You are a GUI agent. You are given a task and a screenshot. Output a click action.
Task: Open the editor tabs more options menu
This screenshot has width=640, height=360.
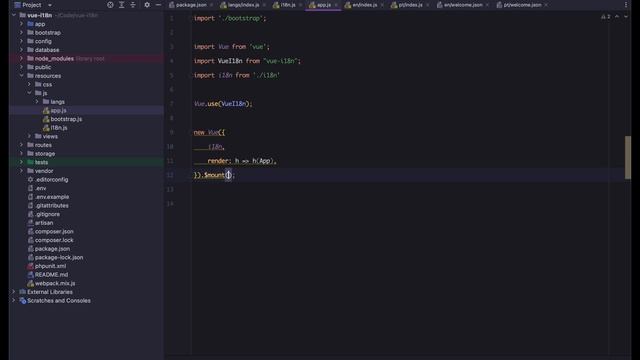tap(626, 5)
